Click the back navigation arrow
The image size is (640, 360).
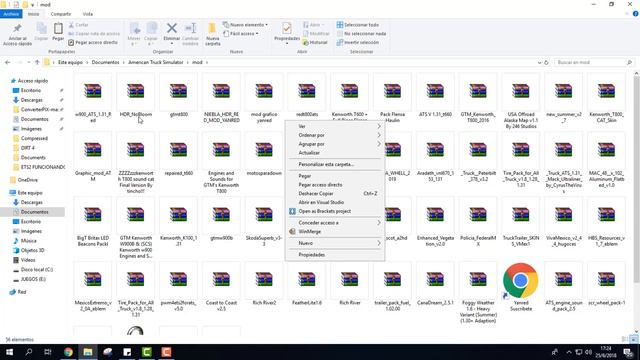8,62
